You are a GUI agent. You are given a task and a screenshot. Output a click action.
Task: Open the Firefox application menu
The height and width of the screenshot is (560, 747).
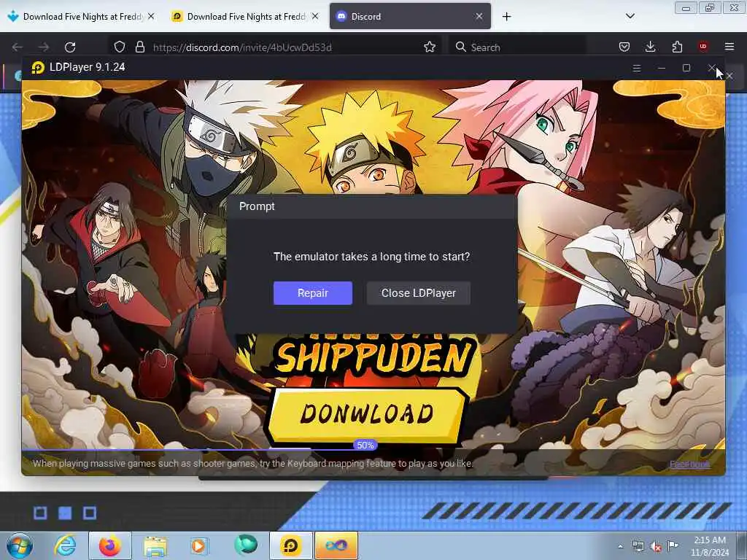coord(729,47)
